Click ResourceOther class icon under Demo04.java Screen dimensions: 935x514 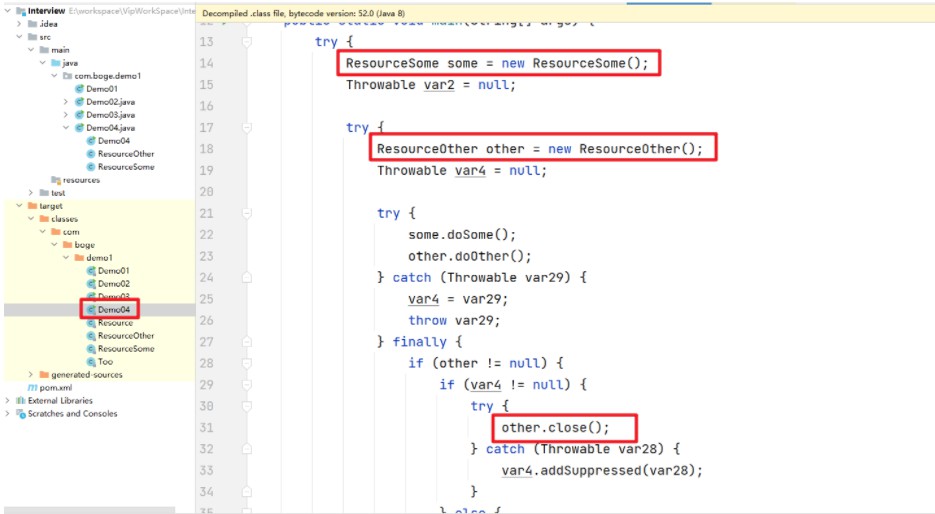click(x=91, y=154)
